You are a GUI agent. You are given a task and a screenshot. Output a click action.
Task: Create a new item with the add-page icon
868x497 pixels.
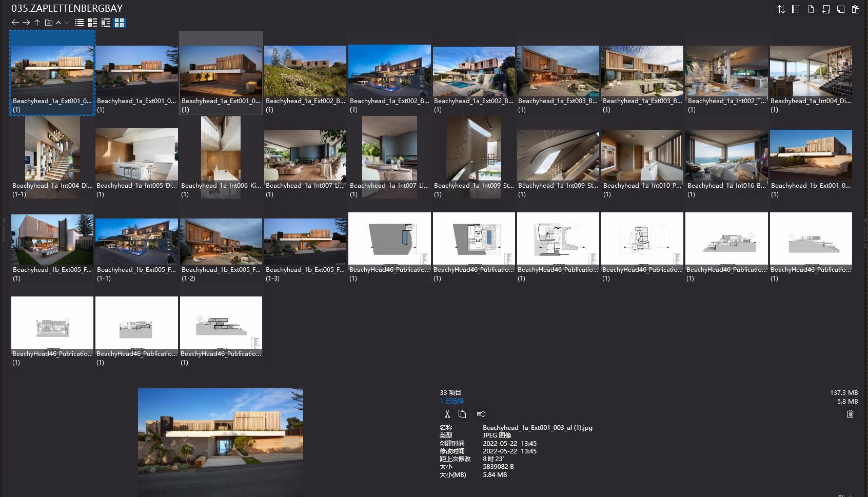click(x=825, y=9)
